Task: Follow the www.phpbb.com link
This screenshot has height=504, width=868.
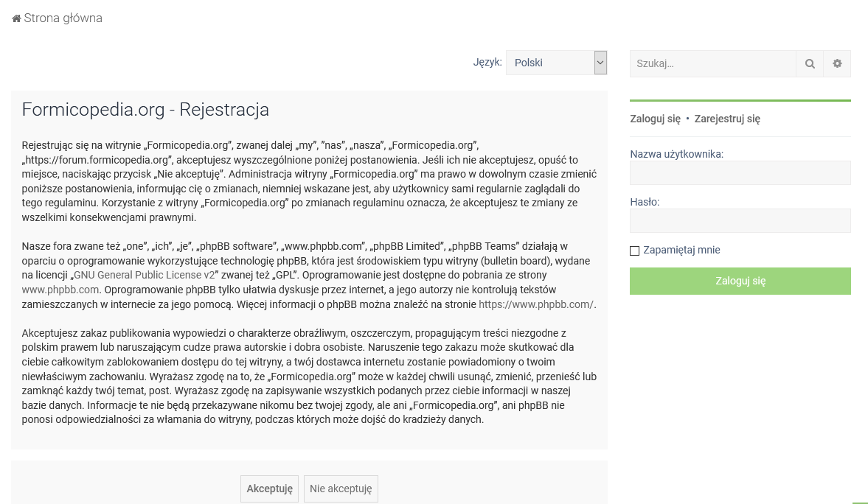Action: (60, 290)
